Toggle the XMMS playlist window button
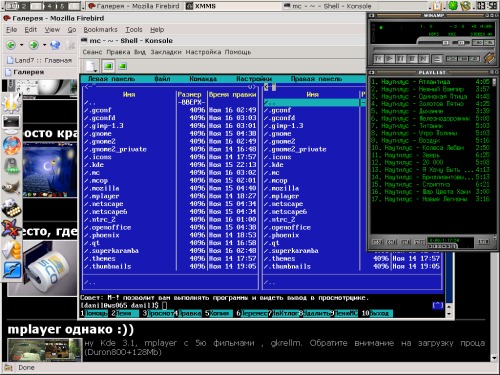The width and height of the screenshot is (500, 375). (489, 43)
